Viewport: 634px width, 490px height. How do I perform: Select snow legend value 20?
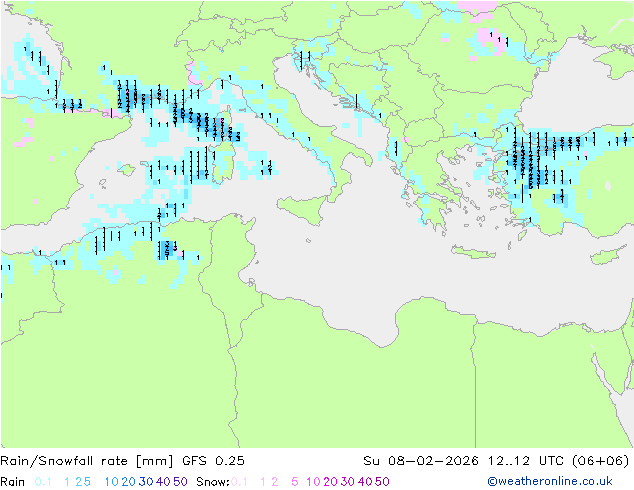[x=330, y=482]
